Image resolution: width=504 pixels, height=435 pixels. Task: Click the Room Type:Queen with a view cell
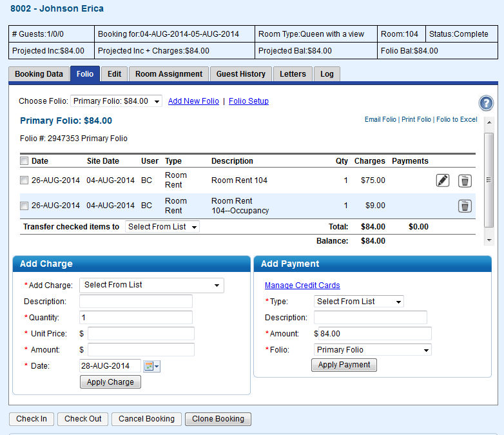click(316, 34)
